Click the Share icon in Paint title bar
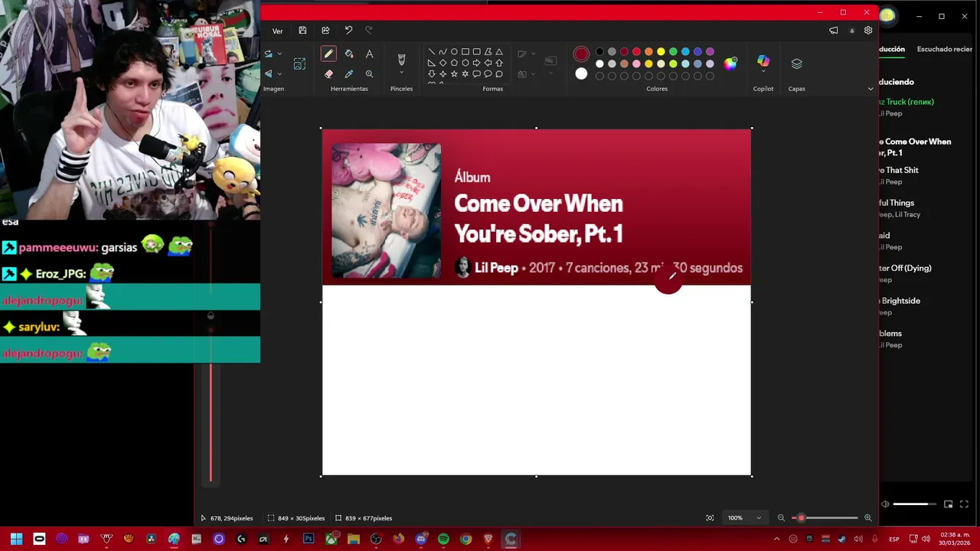This screenshot has height=551, width=980. pyautogui.click(x=325, y=31)
